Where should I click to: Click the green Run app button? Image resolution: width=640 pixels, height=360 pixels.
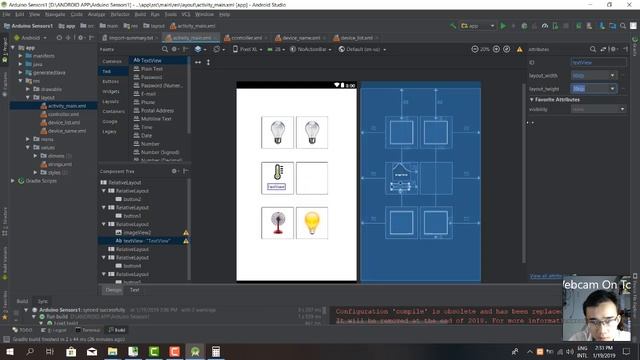tap(503, 26)
